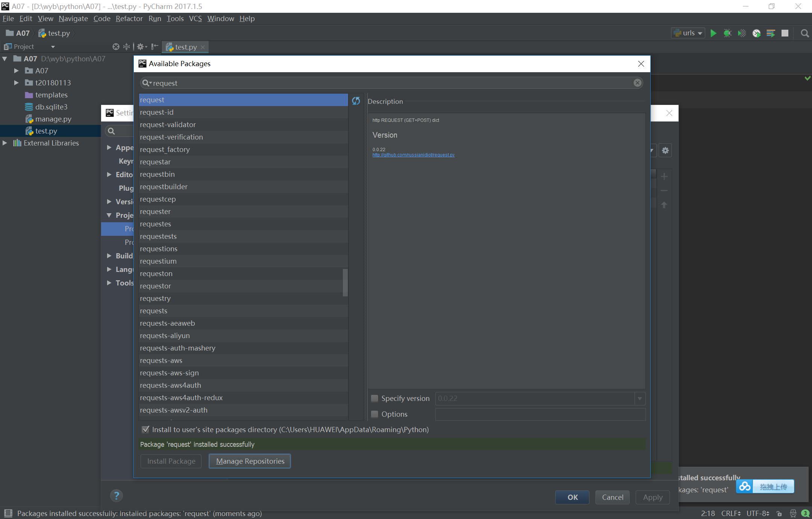Click the reload package list icon
Screen dimensions: 812x519
[x=356, y=100]
